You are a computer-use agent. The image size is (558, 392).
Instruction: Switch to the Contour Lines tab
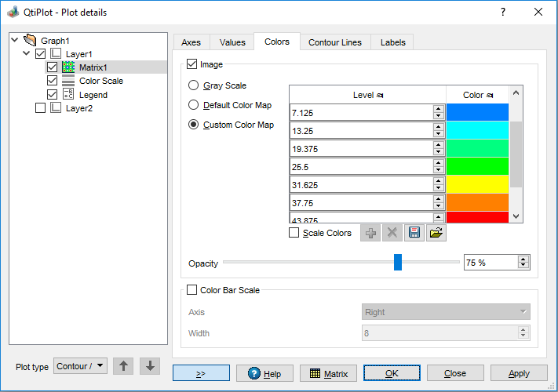coord(335,42)
